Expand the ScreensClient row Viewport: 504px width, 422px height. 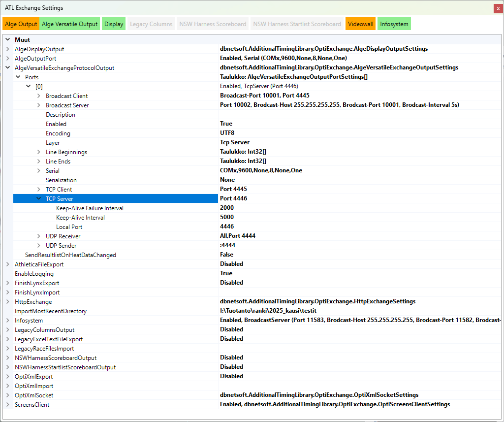[x=8, y=405]
